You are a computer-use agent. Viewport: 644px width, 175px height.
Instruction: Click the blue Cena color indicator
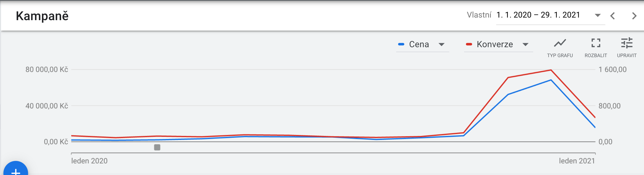point(401,44)
